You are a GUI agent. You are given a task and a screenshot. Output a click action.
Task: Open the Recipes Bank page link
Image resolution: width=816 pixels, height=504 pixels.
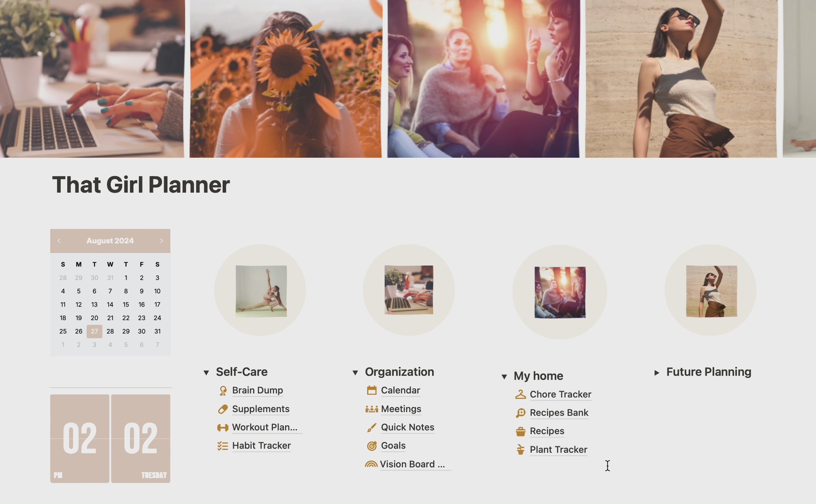click(x=559, y=413)
